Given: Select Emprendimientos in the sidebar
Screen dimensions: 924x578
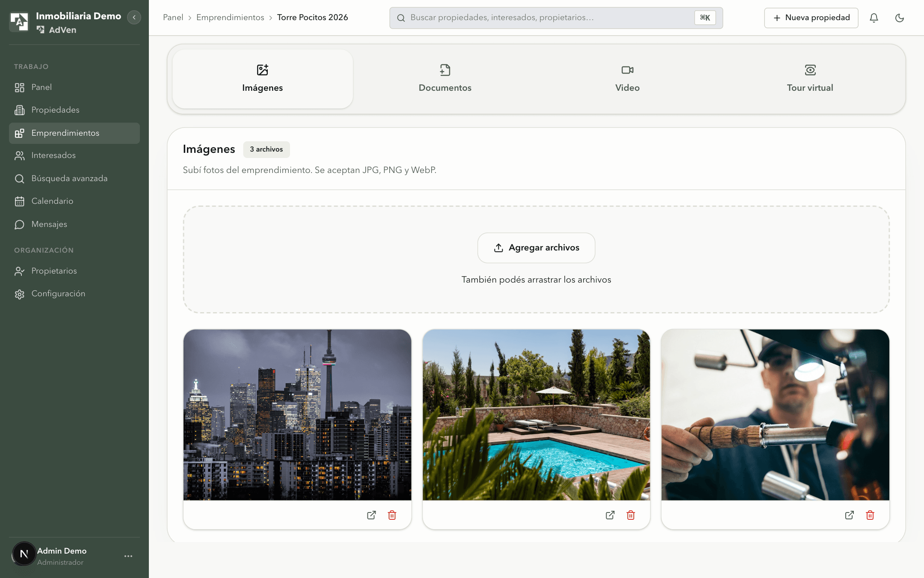Looking at the screenshot, I should click(74, 133).
